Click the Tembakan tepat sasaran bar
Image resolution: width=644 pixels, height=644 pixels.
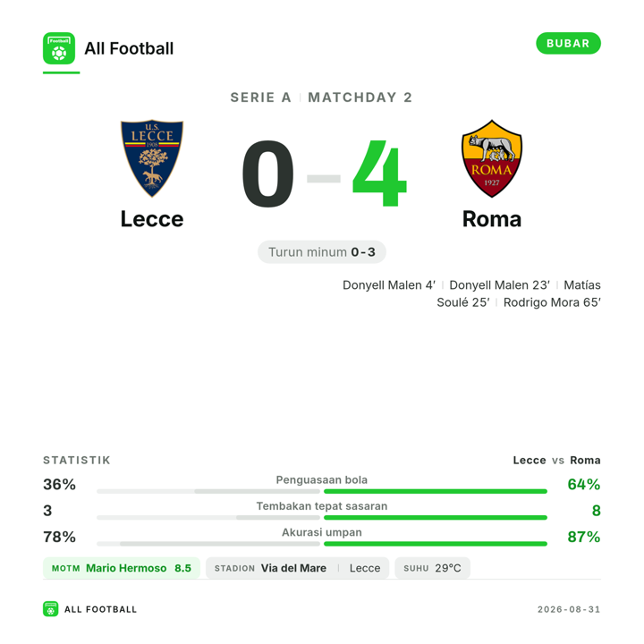pyautogui.click(x=322, y=518)
